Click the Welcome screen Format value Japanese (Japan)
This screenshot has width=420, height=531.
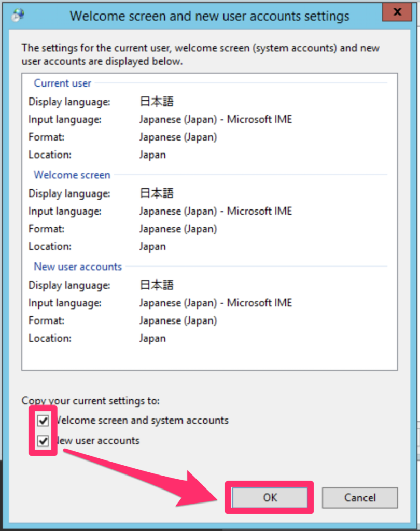tap(178, 229)
